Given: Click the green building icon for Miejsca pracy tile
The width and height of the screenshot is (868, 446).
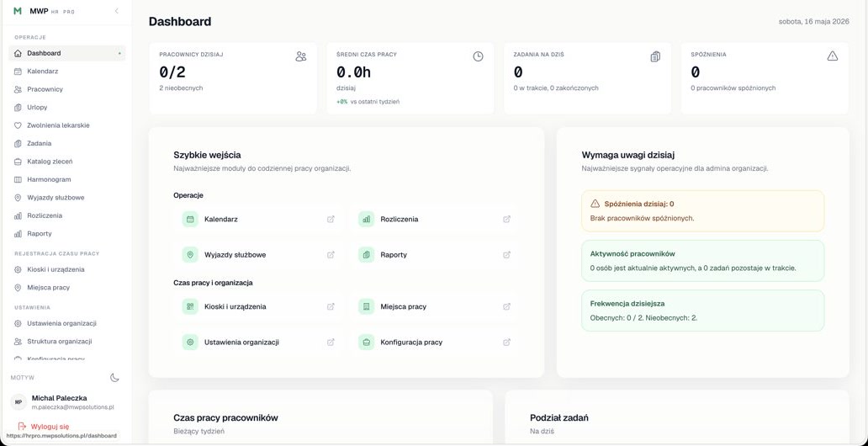Looking at the screenshot, I should point(367,306).
